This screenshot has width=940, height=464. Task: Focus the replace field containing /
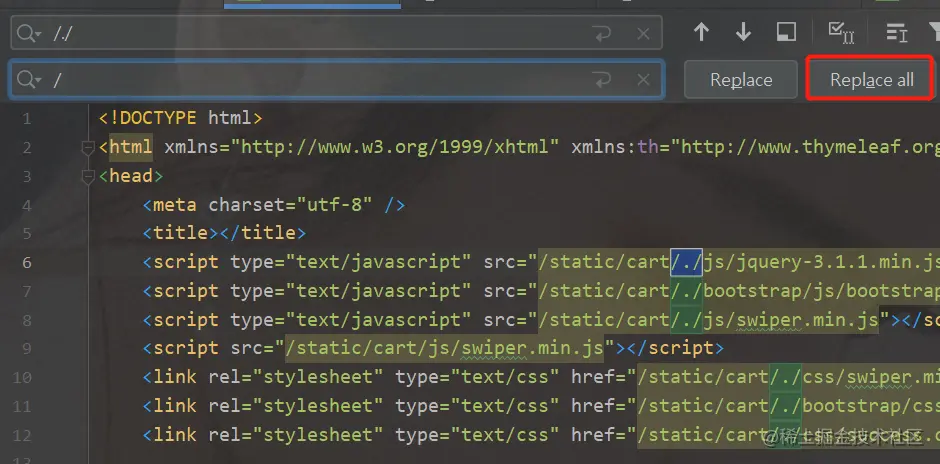pyautogui.click(x=336, y=79)
